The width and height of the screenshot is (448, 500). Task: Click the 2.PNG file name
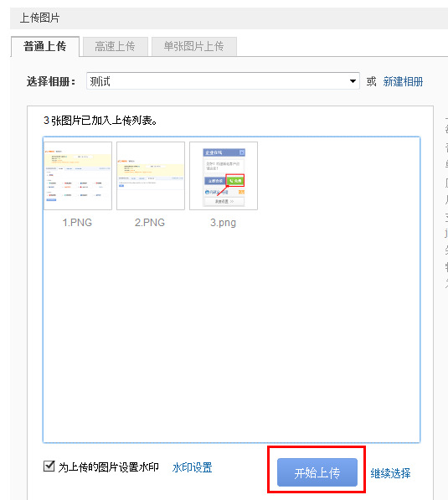150,222
